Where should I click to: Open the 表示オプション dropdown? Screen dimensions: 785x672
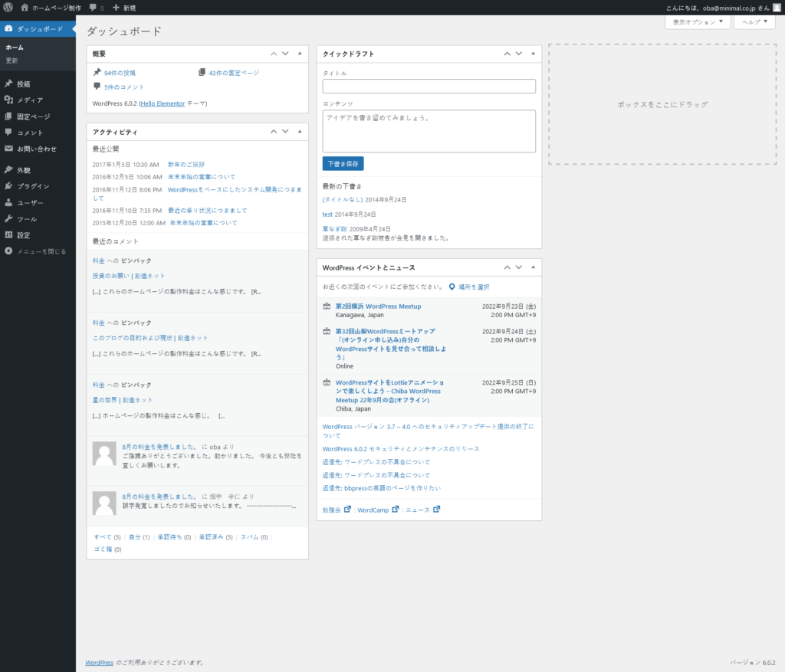tap(697, 22)
